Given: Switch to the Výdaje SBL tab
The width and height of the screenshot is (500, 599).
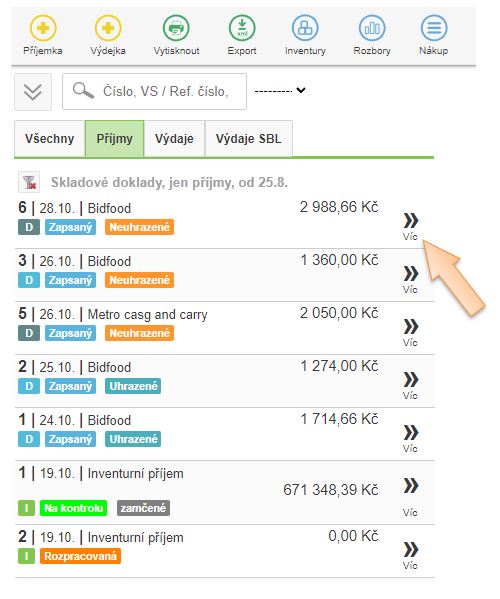Looking at the screenshot, I should [x=249, y=139].
